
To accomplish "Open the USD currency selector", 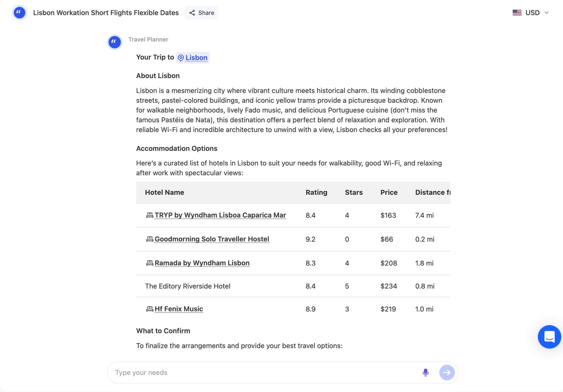I will pos(532,13).
